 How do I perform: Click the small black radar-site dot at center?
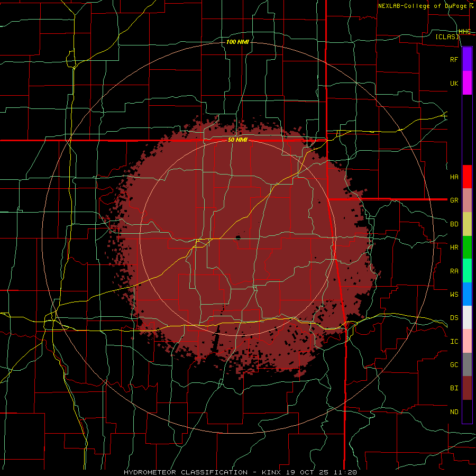[x=239, y=237]
